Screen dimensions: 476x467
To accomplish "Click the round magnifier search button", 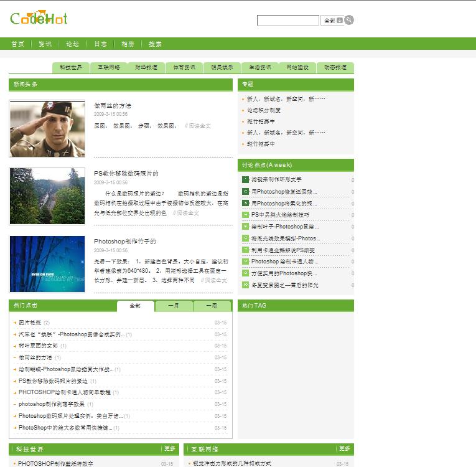I will tap(349, 20).
